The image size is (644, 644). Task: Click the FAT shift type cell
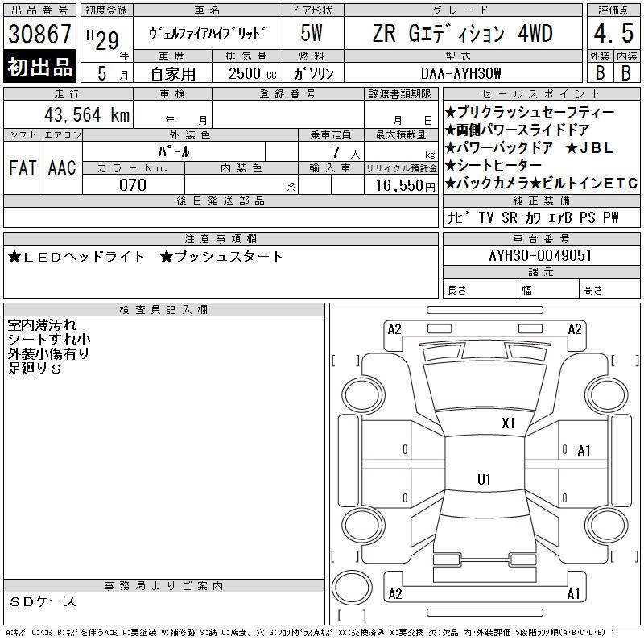tap(22, 167)
